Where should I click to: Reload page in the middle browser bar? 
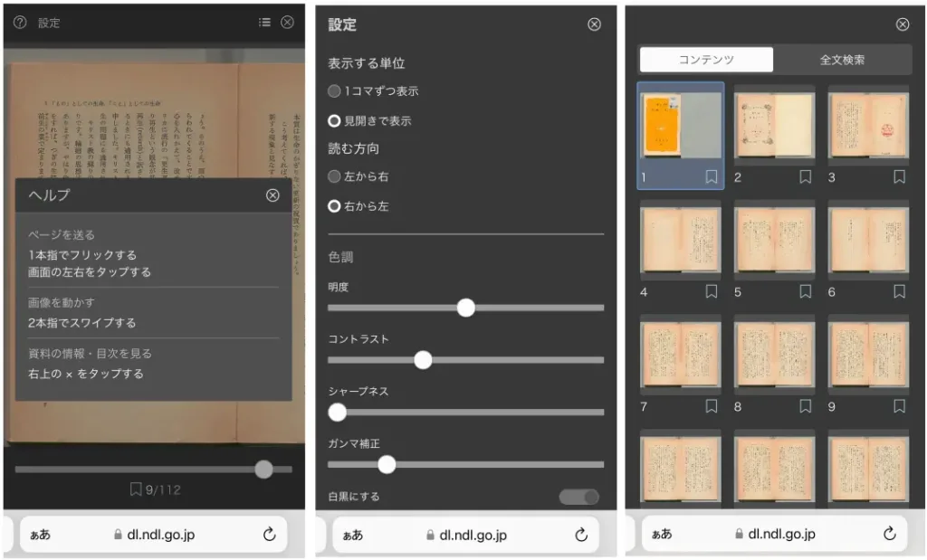[581, 535]
